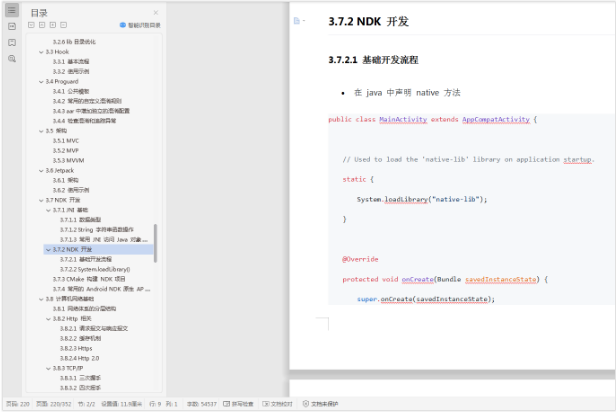This screenshot has width=616, height=412.
Task: Open the bookmarks panel icon in sidebar
Action: pos(12,42)
